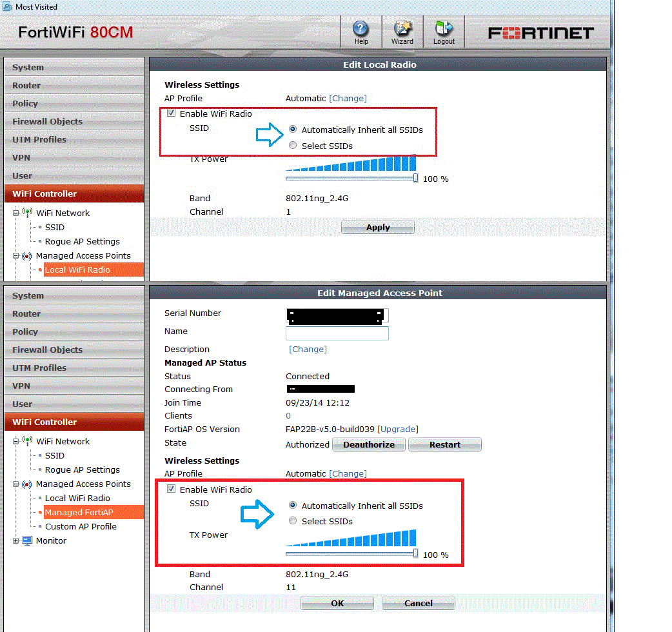Click the Most Visited bookmark icon
Screen dimensions: 672x632
[x=6, y=7]
